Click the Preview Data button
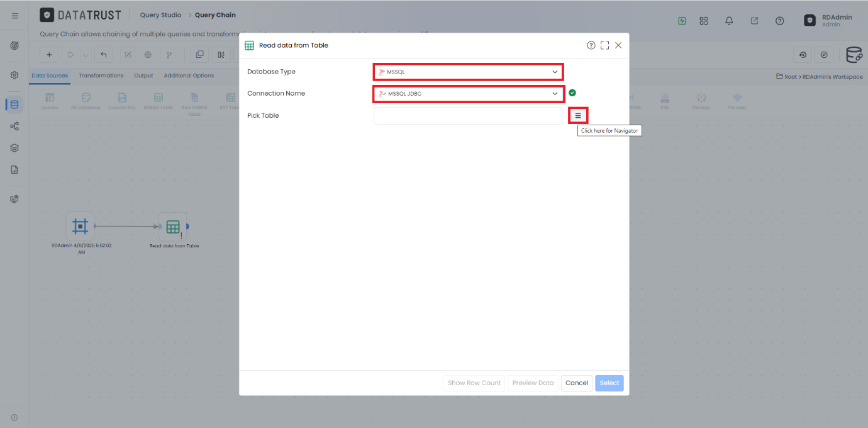Screen dimensions: 868x428 click(533, 383)
